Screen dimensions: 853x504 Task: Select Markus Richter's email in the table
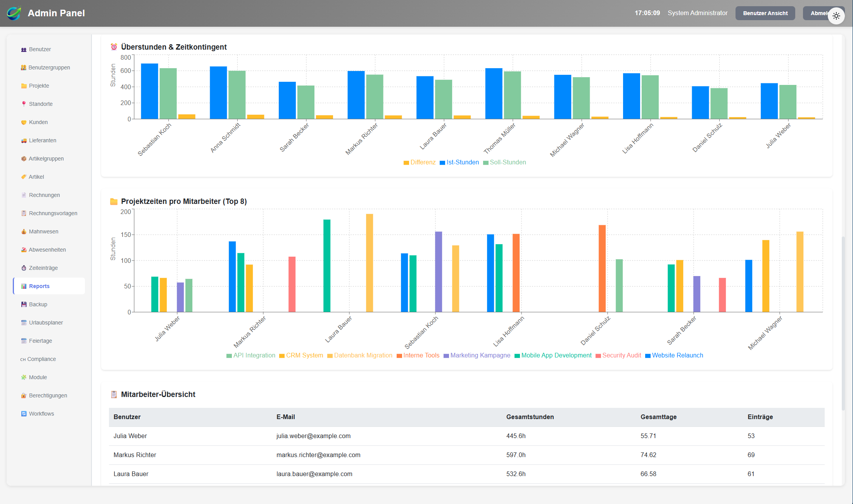click(x=318, y=455)
